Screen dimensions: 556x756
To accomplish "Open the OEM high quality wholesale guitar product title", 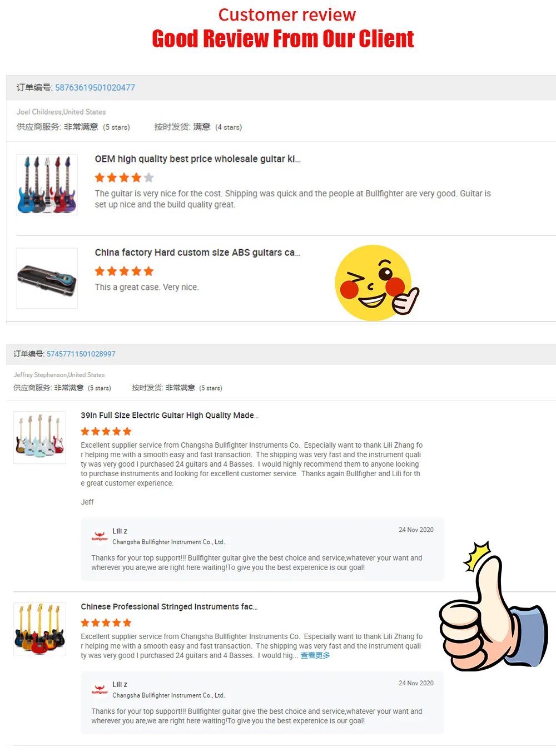I will pos(197,159).
